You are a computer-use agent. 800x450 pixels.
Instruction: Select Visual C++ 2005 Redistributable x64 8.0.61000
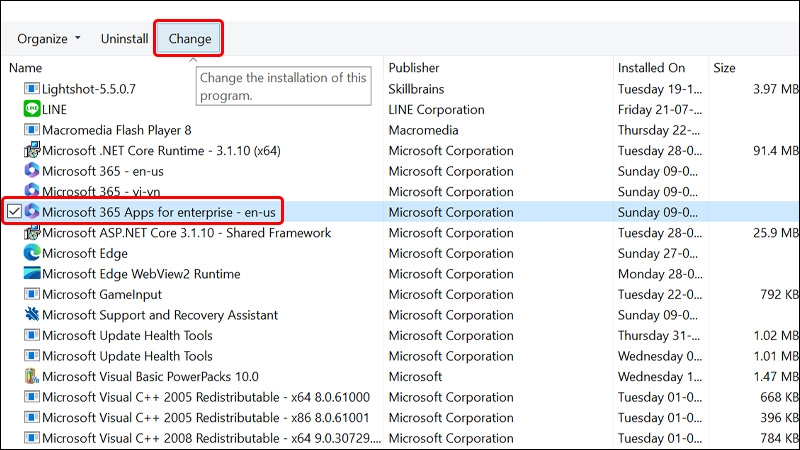tap(206, 397)
